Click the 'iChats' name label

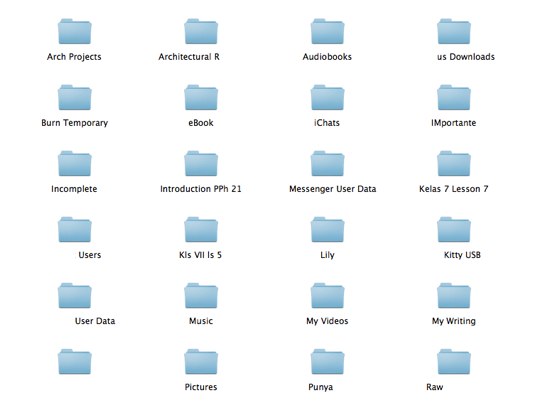[327, 123]
